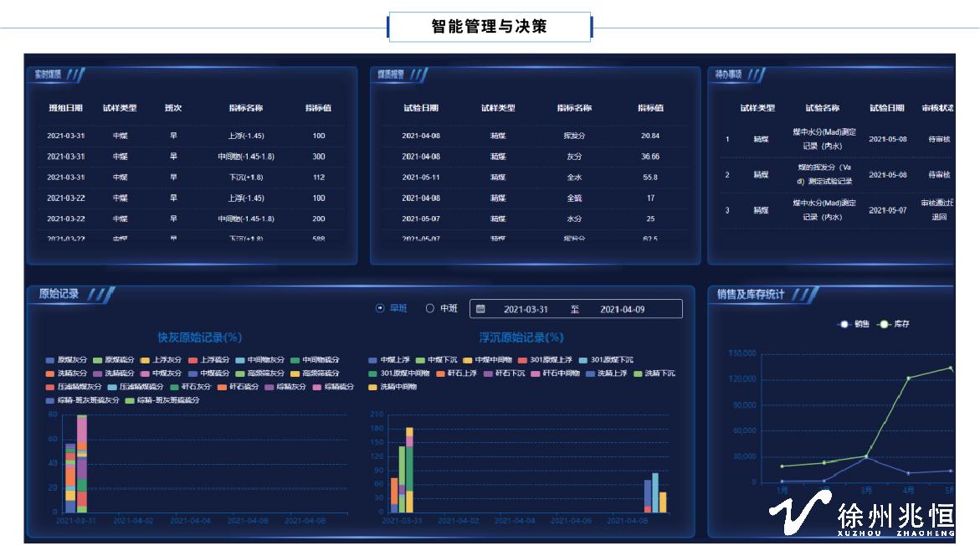
Task: Toggle the 301原煤上浮 legend icon
Action: [x=521, y=360]
